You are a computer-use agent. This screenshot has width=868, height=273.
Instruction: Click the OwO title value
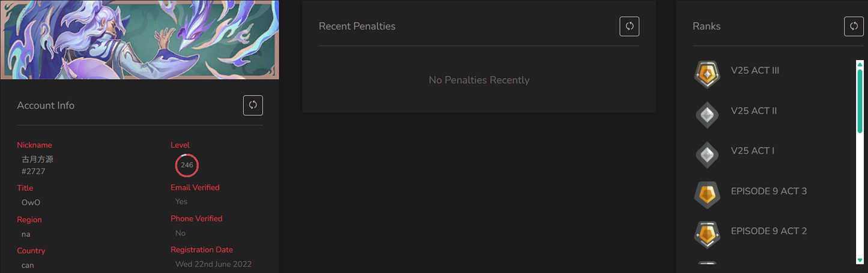(x=31, y=203)
